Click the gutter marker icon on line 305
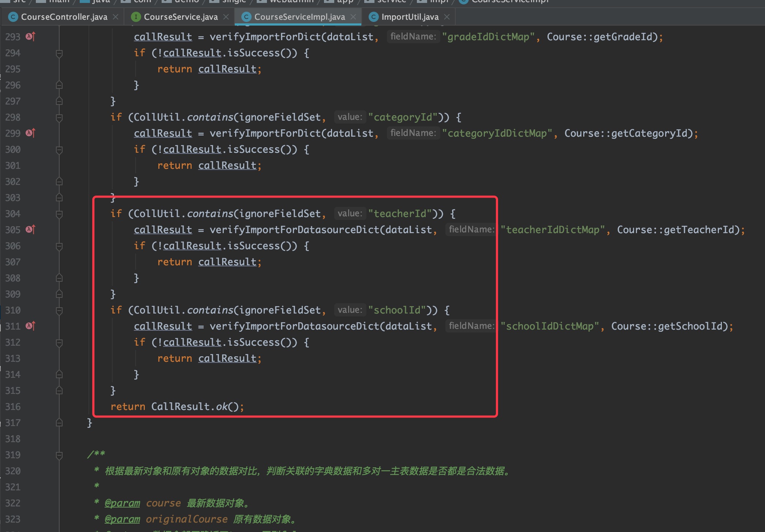The image size is (765, 532). tap(30, 229)
